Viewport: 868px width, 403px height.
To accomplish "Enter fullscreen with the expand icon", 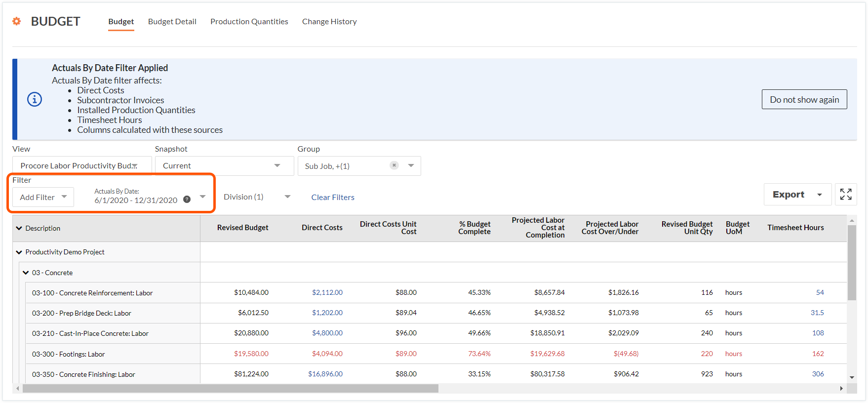I will [x=846, y=194].
